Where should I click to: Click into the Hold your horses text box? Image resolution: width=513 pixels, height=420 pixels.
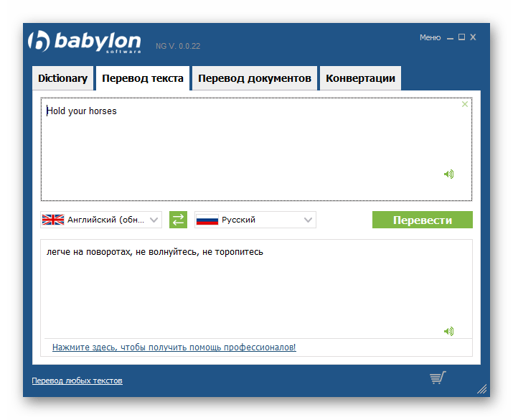point(257,149)
